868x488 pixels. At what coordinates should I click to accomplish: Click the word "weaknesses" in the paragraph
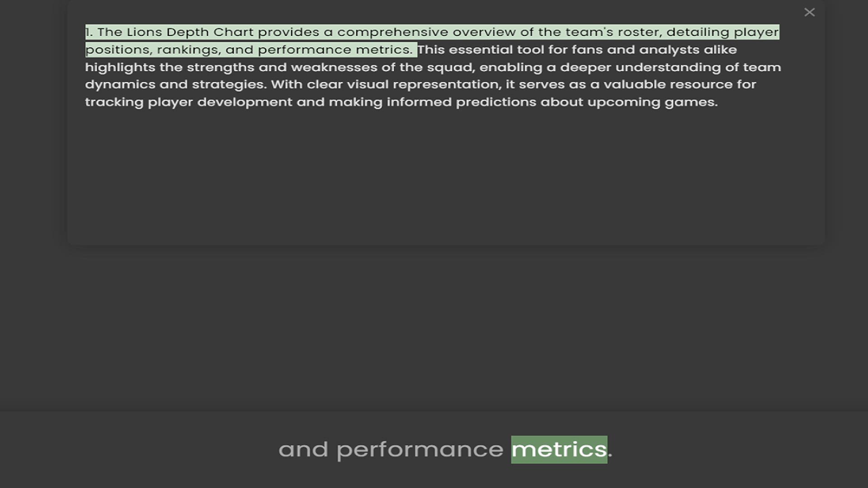coord(334,67)
